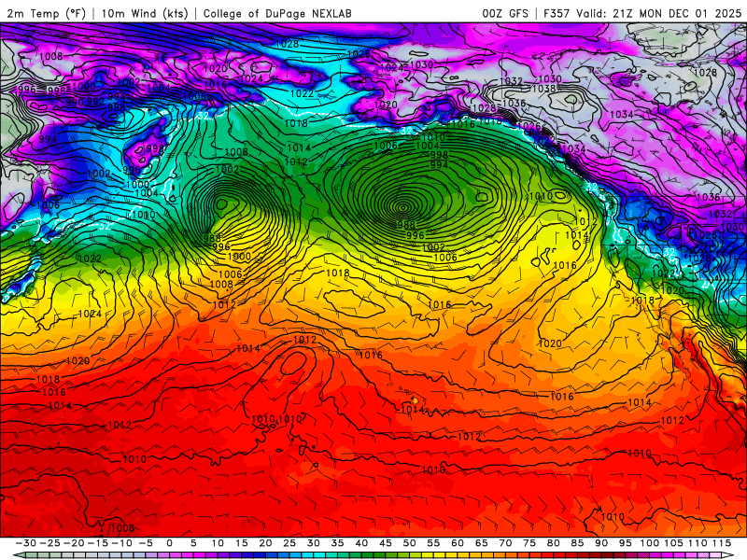Click the -10 color scale label
747x560 pixels.
click(121, 543)
